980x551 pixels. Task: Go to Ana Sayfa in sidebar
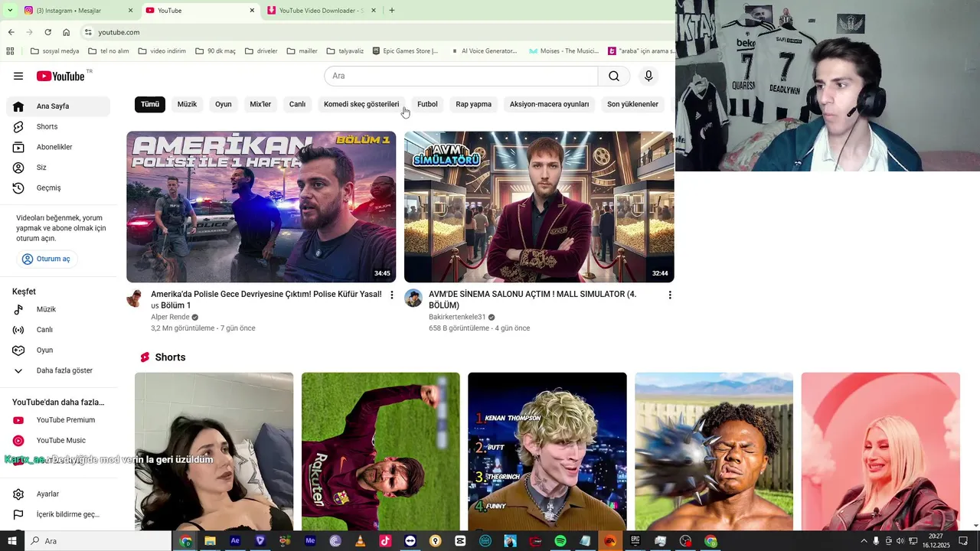click(58, 106)
